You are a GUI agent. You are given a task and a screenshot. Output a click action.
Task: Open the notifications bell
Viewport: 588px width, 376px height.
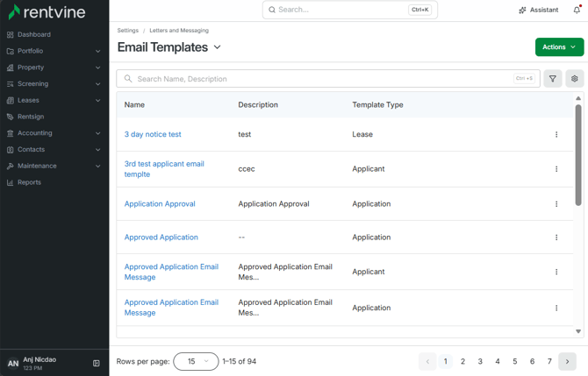click(577, 11)
